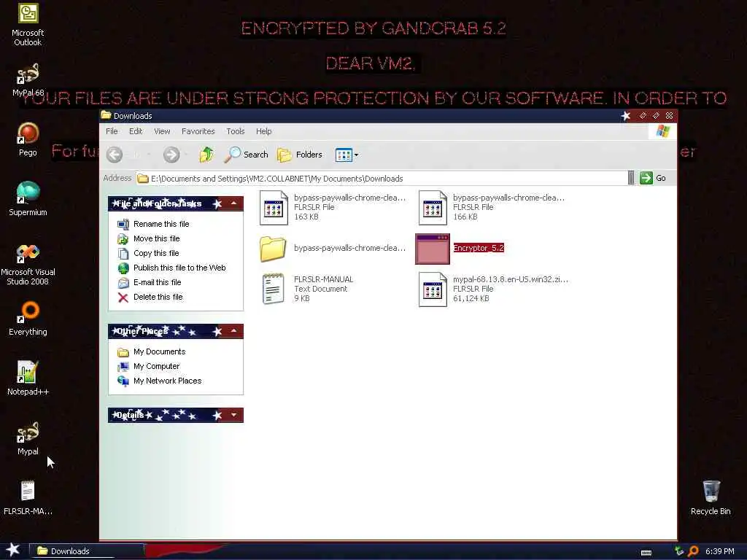Click Move this file
Image resolution: width=747 pixels, height=560 pixels.
pyautogui.click(x=149, y=238)
